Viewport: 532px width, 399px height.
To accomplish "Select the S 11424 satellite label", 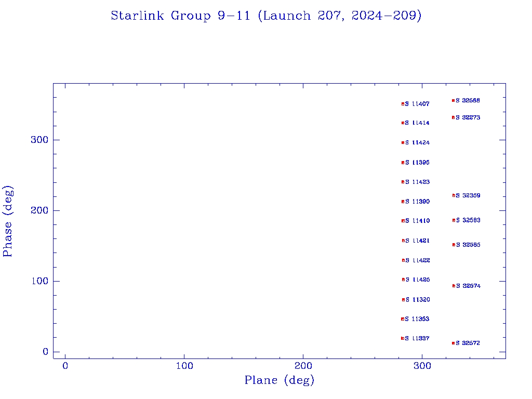I will [x=417, y=142].
